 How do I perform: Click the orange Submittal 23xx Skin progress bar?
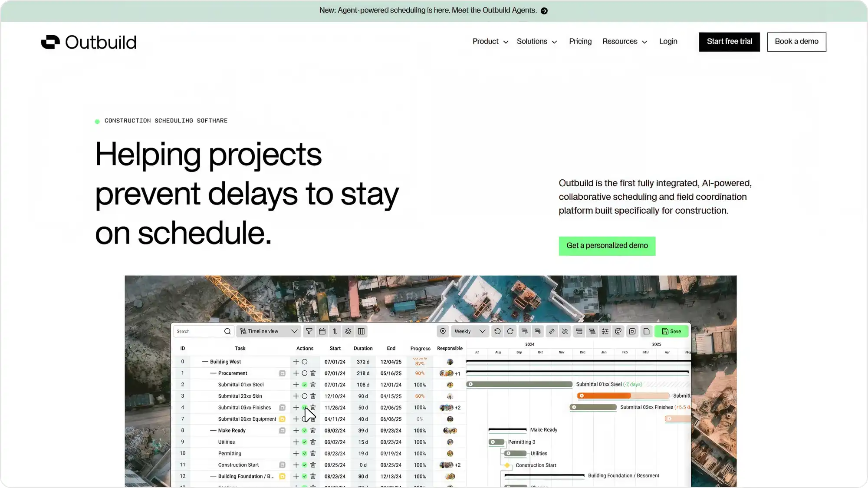[x=623, y=396]
